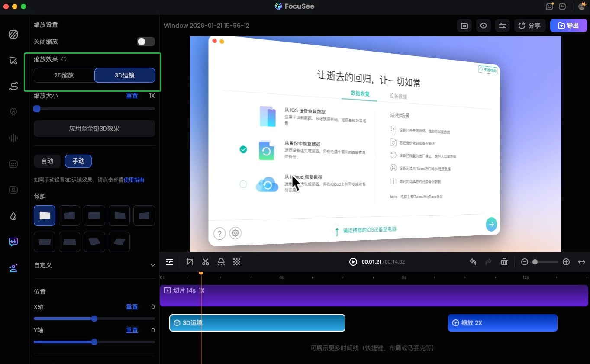Screen dimensions: 590x364
Task: Click the undo arrow
Action: pyautogui.click(x=473, y=262)
